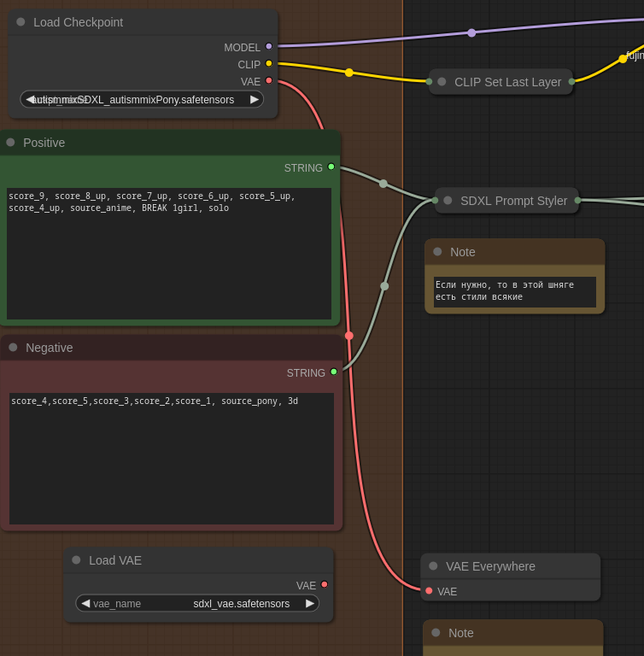The width and height of the screenshot is (644, 656).
Task: Collapse the Load VAE node dot
Action: coord(76,560)
